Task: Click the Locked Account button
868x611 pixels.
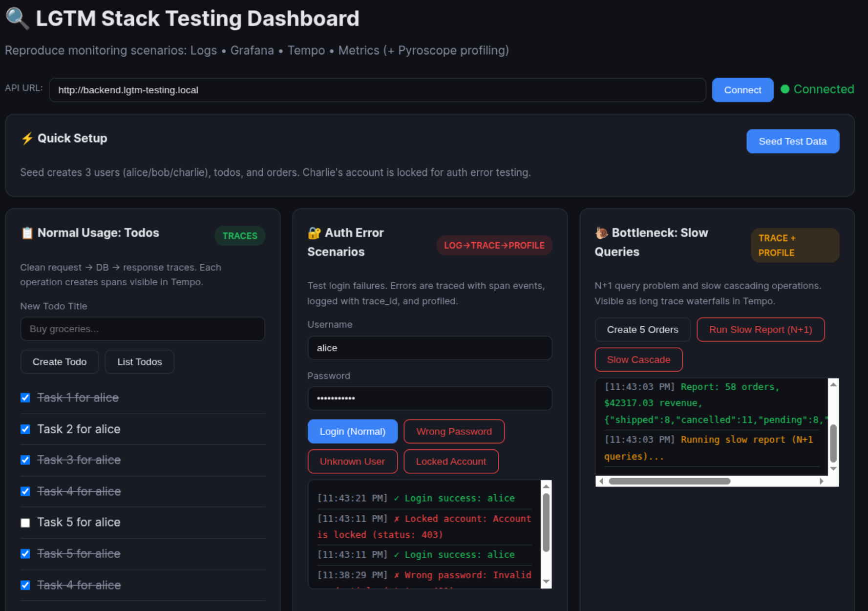Action: [x=450, y=462]
